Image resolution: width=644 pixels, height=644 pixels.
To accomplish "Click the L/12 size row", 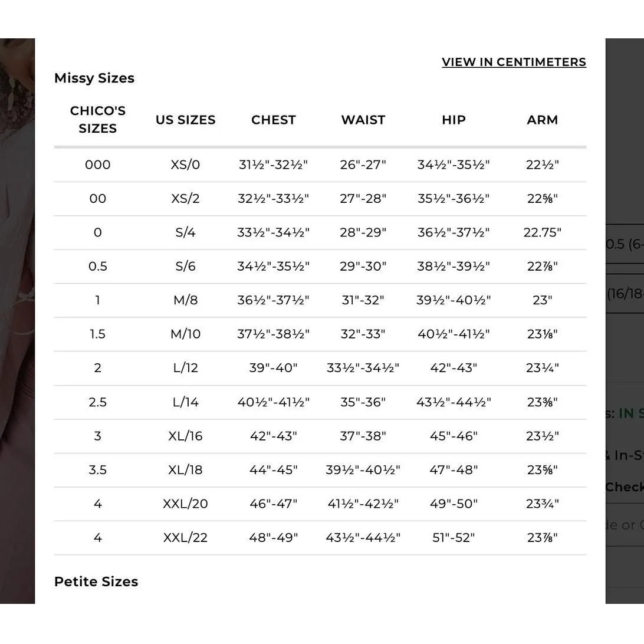I will pos(320,368).
